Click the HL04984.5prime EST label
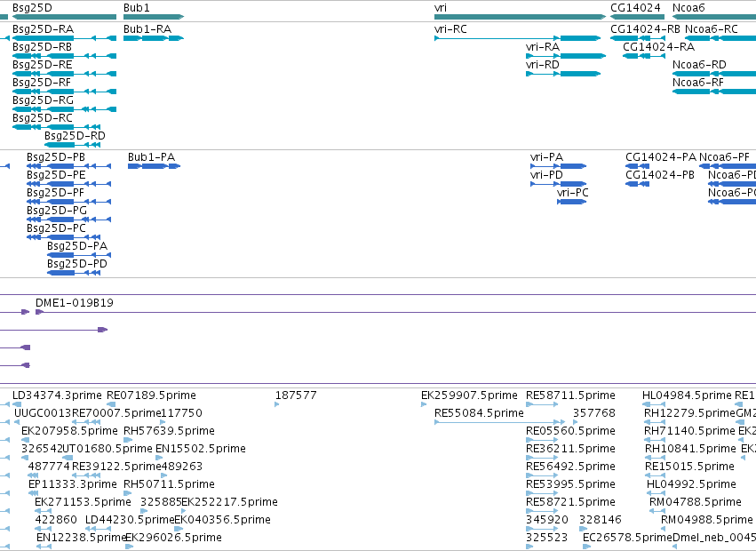756x551 pixels. click(687, 395)
